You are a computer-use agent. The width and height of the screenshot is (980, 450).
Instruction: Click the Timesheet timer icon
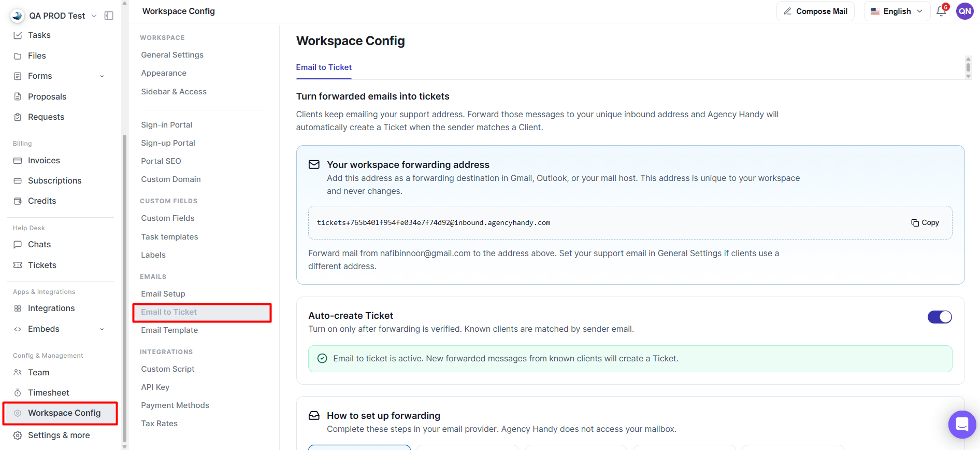click(18, 393)
